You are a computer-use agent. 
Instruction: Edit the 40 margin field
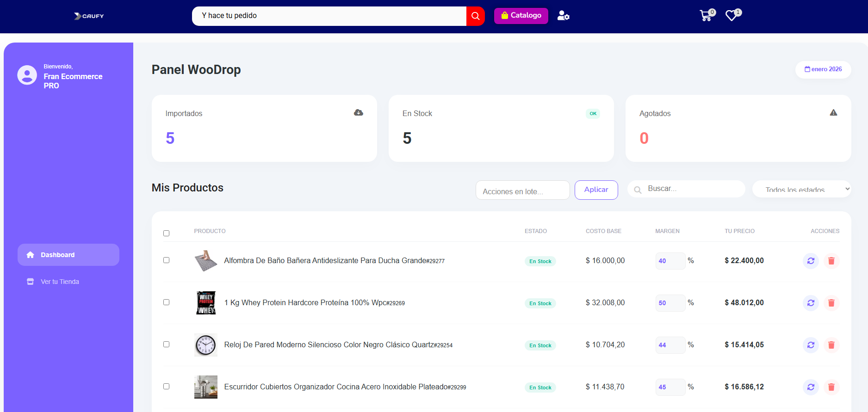tap(670, 261)
